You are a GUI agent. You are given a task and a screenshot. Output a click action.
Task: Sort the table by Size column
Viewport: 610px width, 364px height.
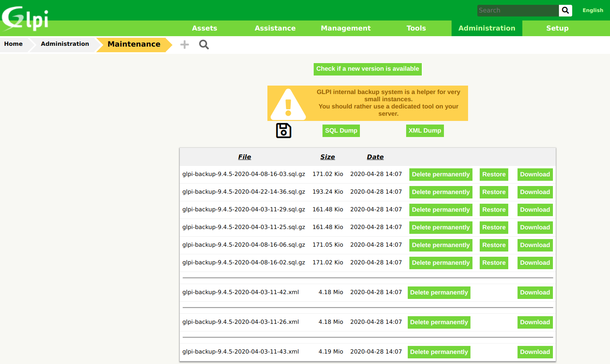[327, 157]
